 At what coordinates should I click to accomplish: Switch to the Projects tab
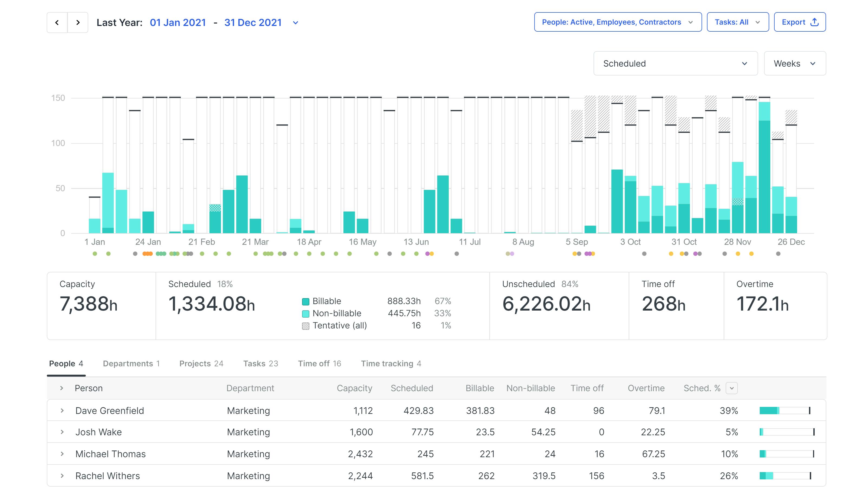point(201,364)
